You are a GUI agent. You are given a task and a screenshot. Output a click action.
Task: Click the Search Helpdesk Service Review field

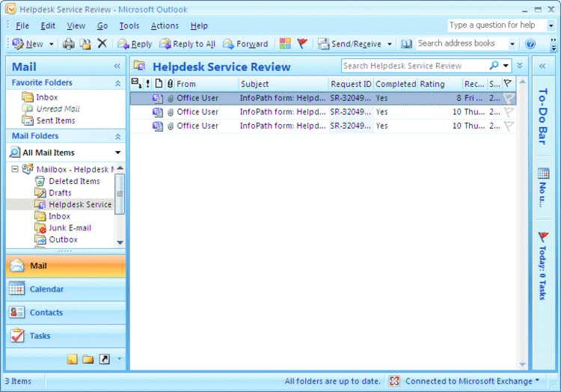coord(415,66)
